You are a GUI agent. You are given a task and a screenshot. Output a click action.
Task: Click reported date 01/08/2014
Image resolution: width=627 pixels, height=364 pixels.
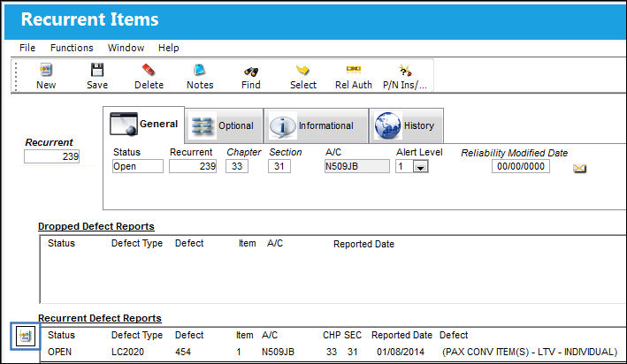(401, 352)
